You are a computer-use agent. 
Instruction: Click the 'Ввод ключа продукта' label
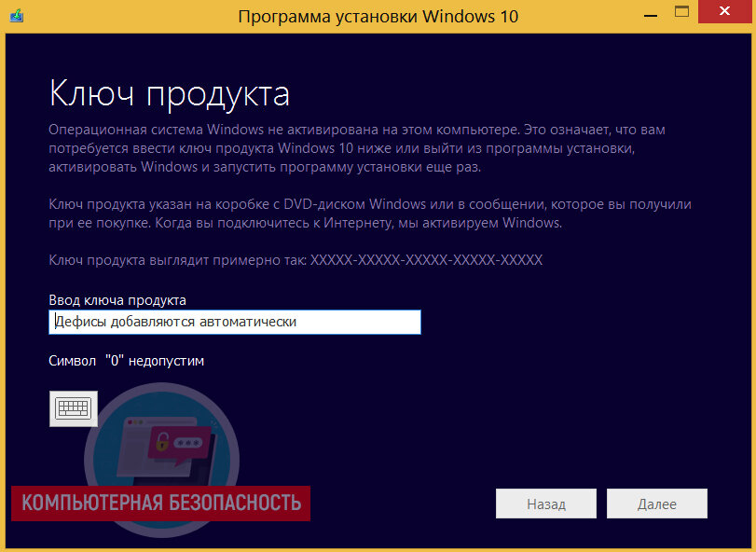click(x=117, y=300)
